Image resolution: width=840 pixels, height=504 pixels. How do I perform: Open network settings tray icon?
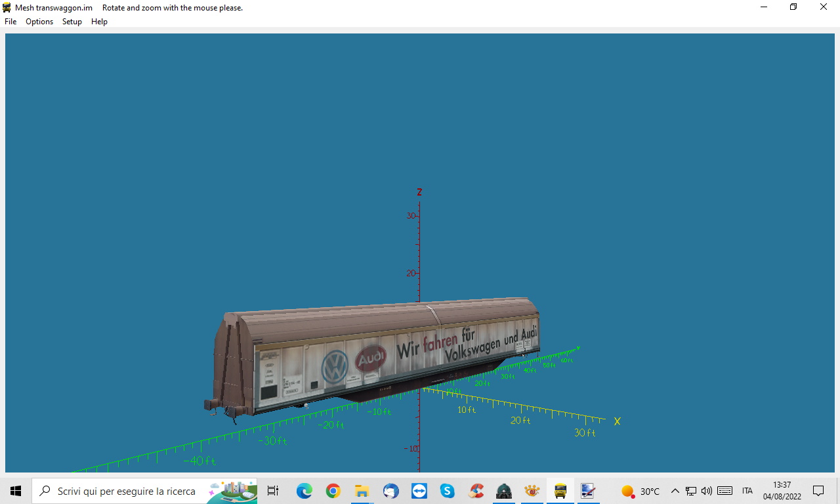691,491
